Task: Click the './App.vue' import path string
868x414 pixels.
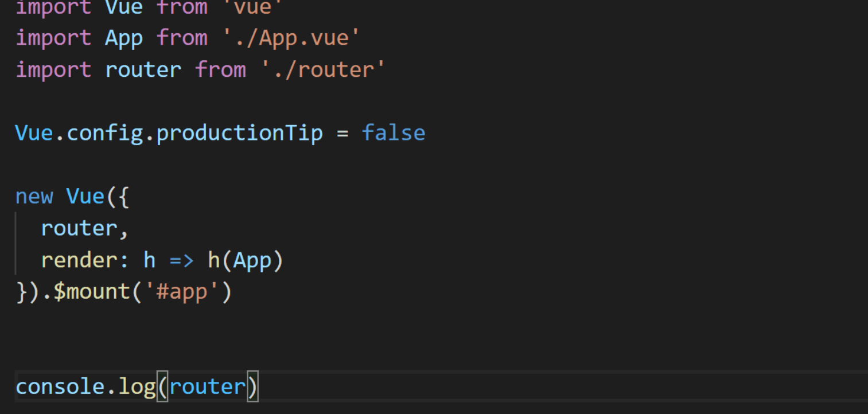Action: click(x=291, y=38)
